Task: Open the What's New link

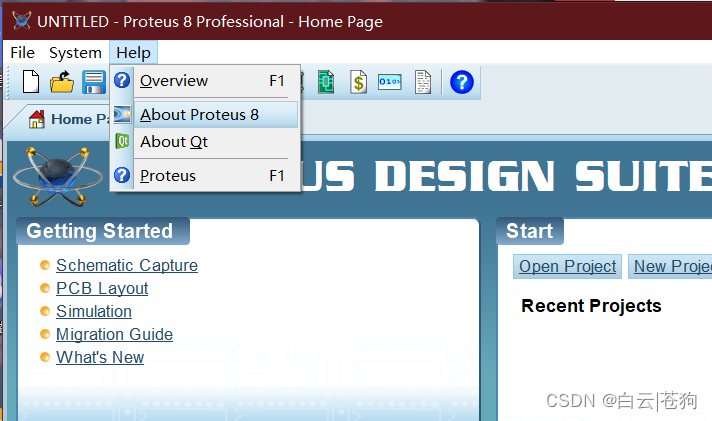Action: [100, 357]
